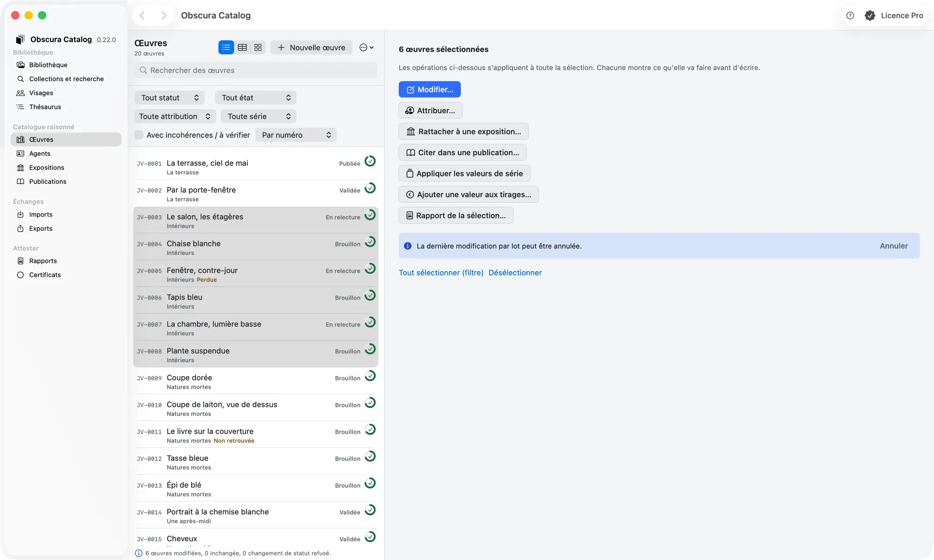The height and width of the screenshot is (560, 934).
Task: Go back with the left arrow
Action: [x=142, y=15]
